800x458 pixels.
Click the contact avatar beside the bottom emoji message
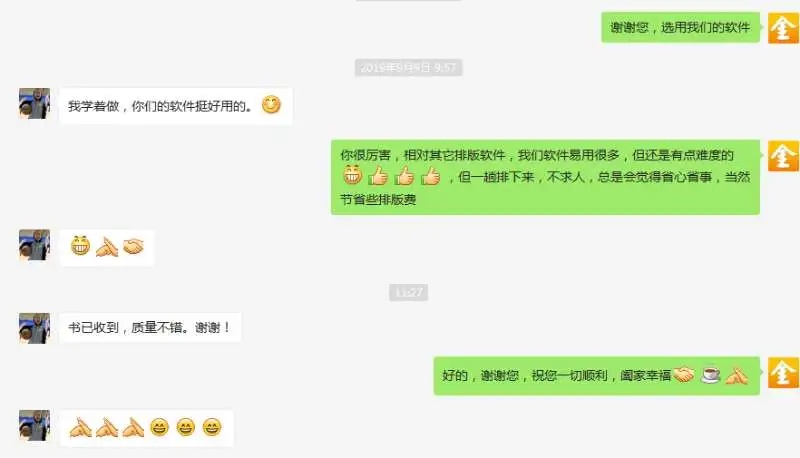(35, 425)
